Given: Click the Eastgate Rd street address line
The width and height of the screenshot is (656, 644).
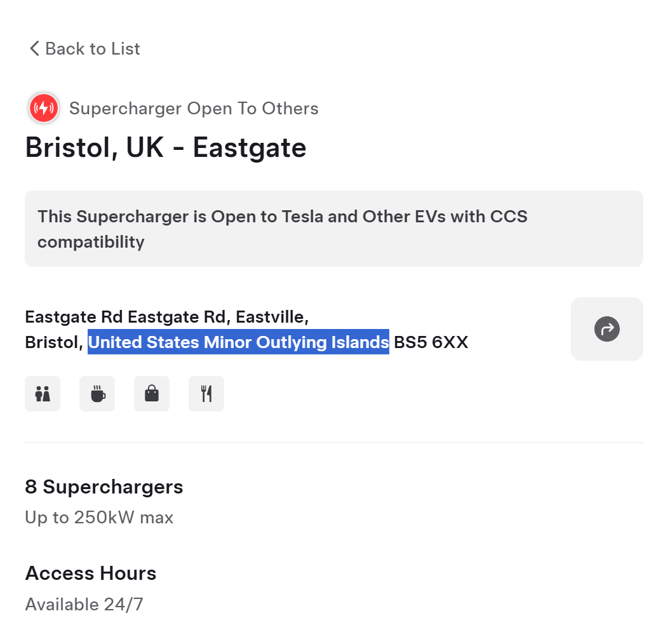Looking at the screenshot, I should tap(167, 317).
